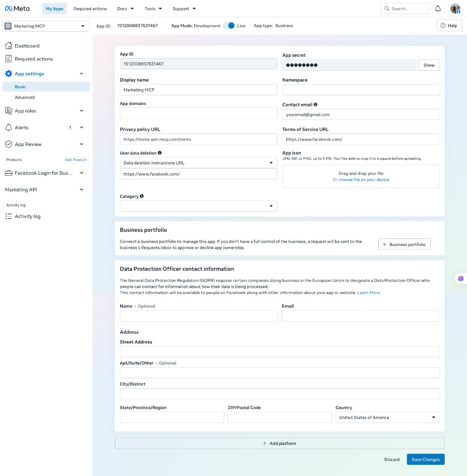Expand Marketing API sidebar section
Viewport: 467px width, 476px height.
point(81,190)
